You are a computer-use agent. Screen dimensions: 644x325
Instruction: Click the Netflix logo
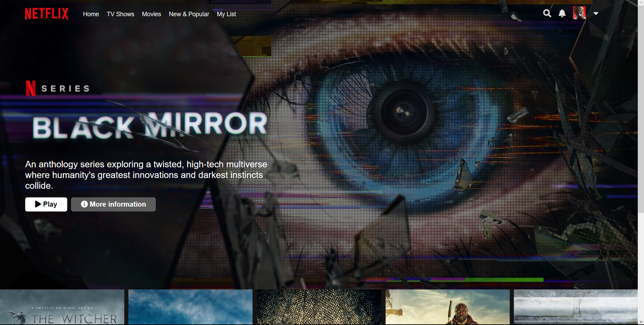click(46, 14)
